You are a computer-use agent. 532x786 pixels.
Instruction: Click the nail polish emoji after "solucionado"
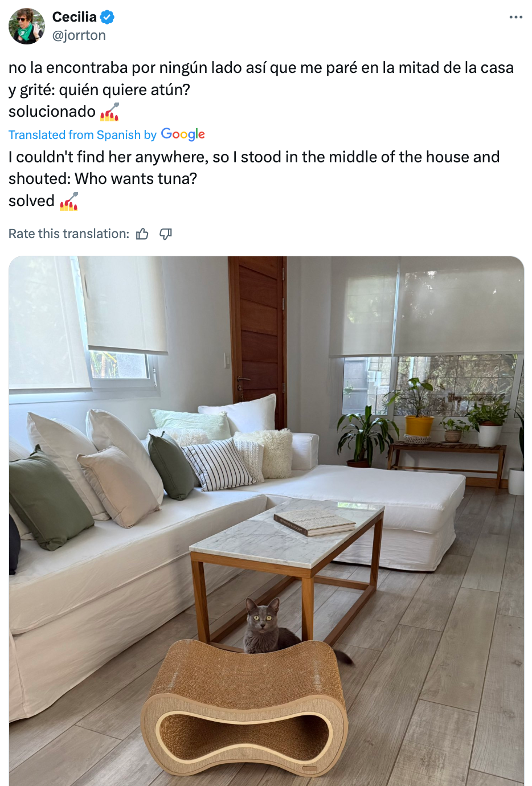[109, 112]
